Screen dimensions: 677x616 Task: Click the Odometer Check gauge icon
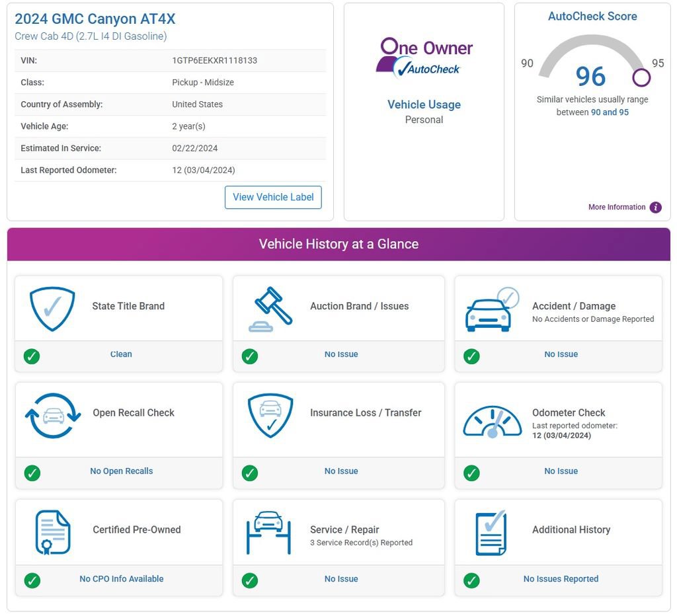coord(492,422)
